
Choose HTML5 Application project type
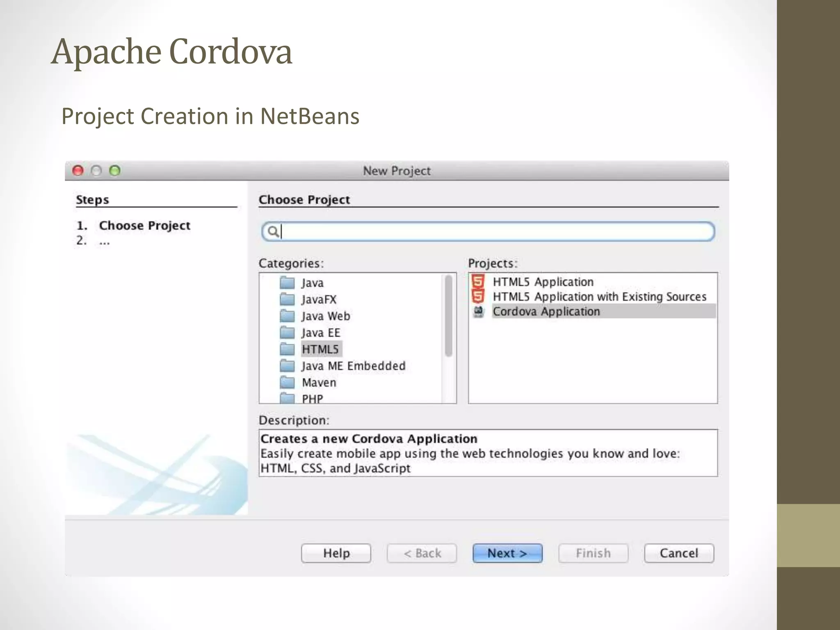click(543, 282)
